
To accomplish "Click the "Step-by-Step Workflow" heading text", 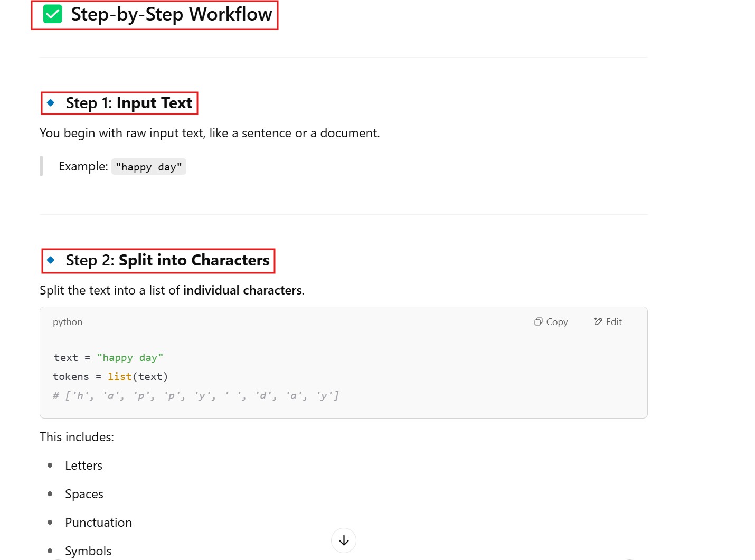I will tap(171, 14).
